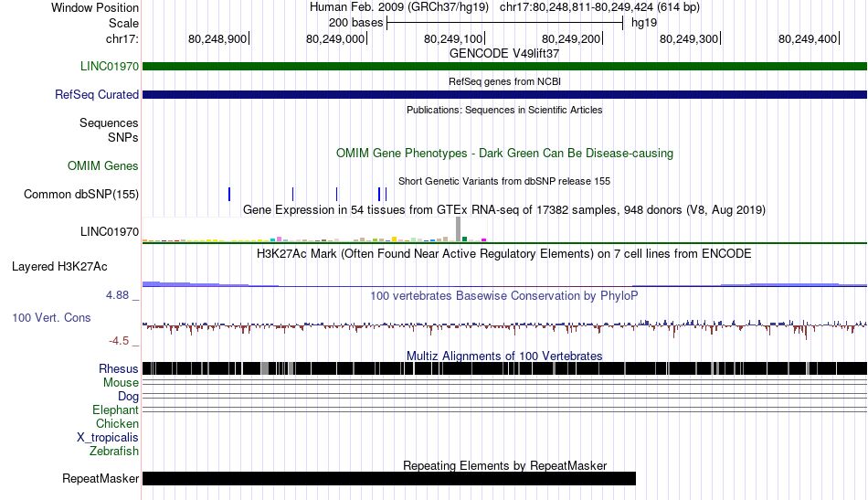
Task: Open the RefSeq Curated track label
Action: (96, 95)
